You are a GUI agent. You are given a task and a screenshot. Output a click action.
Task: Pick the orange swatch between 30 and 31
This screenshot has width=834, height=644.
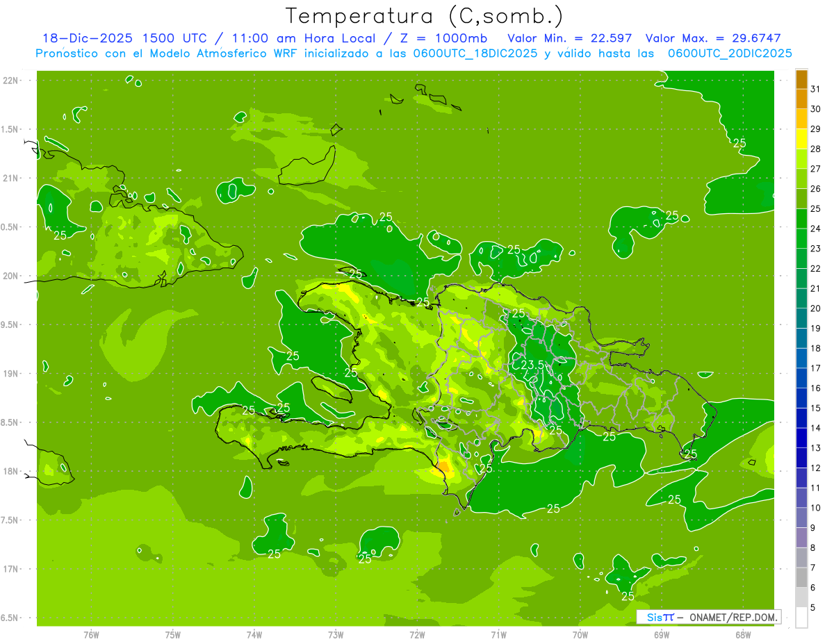click(x=801, y=99)
